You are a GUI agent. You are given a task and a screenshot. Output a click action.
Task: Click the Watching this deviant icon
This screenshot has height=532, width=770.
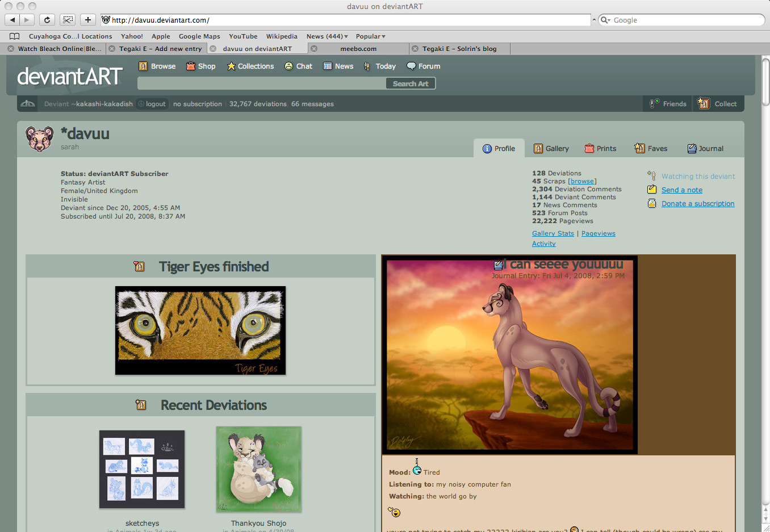[652, 176]
